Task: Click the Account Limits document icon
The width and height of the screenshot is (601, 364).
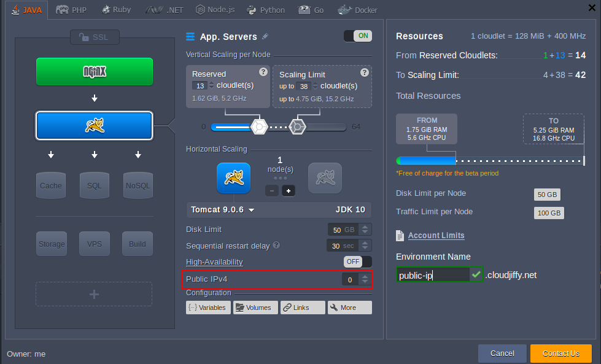Action: [x=400, y=236]
